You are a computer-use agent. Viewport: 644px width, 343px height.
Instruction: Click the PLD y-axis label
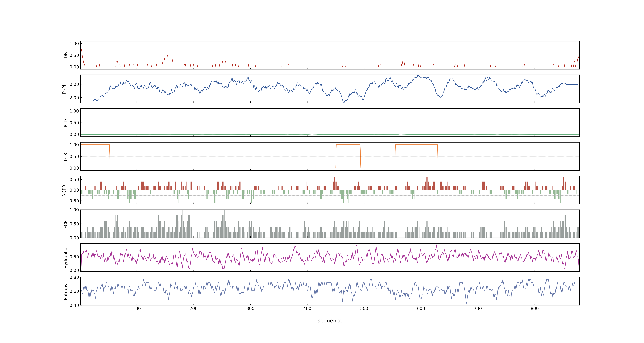pyautogui.click(x=66, y=123)
